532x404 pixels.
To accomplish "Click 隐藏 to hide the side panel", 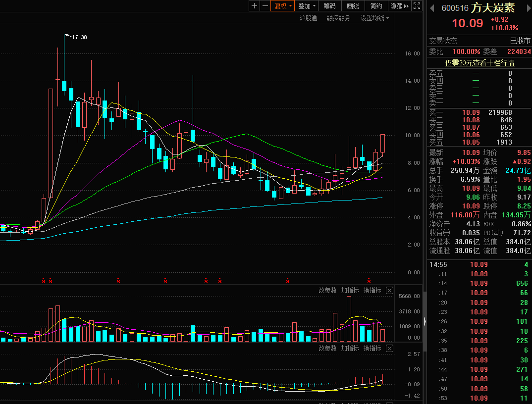I will coord(399,6).
